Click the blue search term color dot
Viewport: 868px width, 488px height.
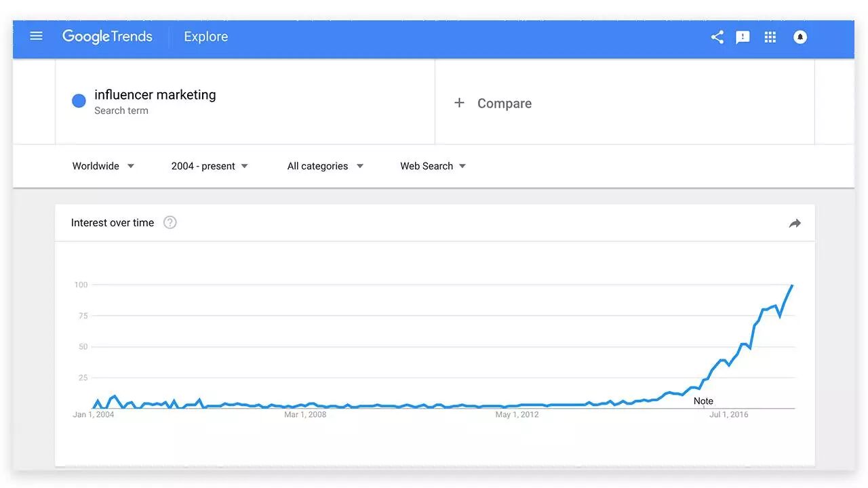pos(79,101)
